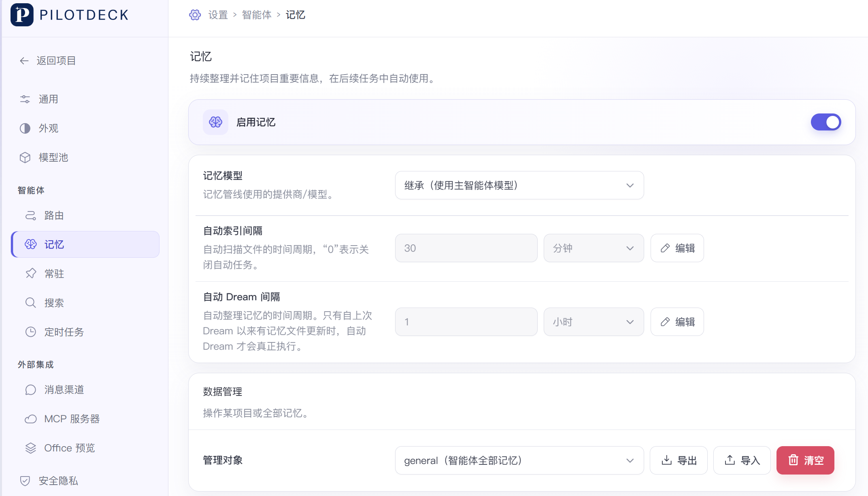The height and width of the screenshot is (496, 868).
Task: Click the sliders icon next to 通用
Action: tap(25, 99)
